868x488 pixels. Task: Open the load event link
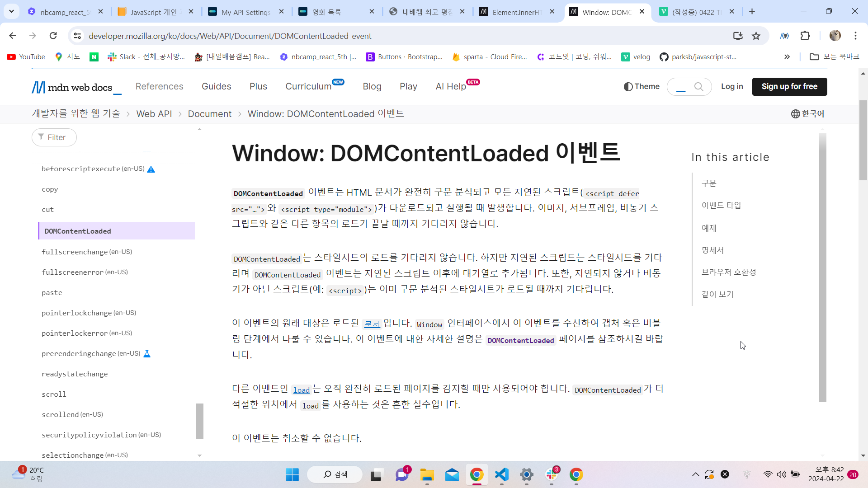pos(301,389)
